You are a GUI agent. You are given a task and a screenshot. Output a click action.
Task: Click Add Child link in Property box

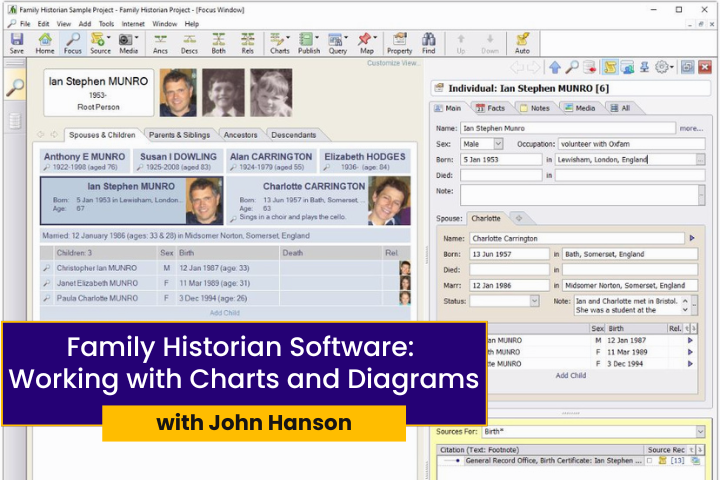click(x=571, y=376)
